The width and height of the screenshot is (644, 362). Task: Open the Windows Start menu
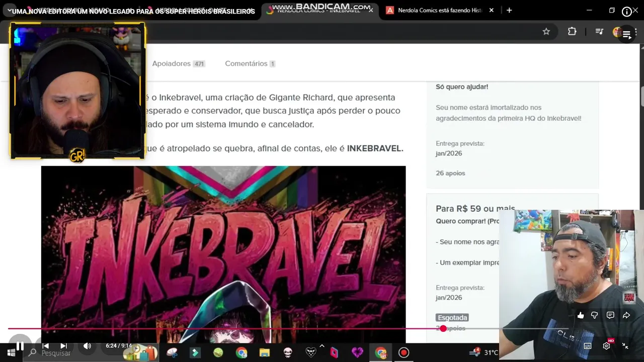(x=11, y=352)
